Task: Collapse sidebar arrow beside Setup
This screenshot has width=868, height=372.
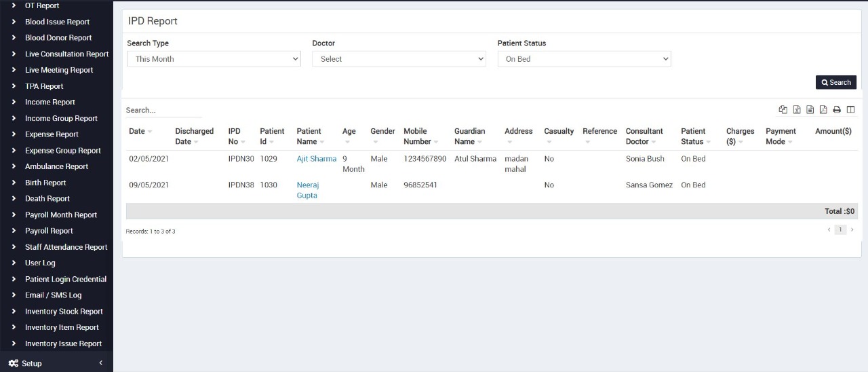Action: [101, 363]
